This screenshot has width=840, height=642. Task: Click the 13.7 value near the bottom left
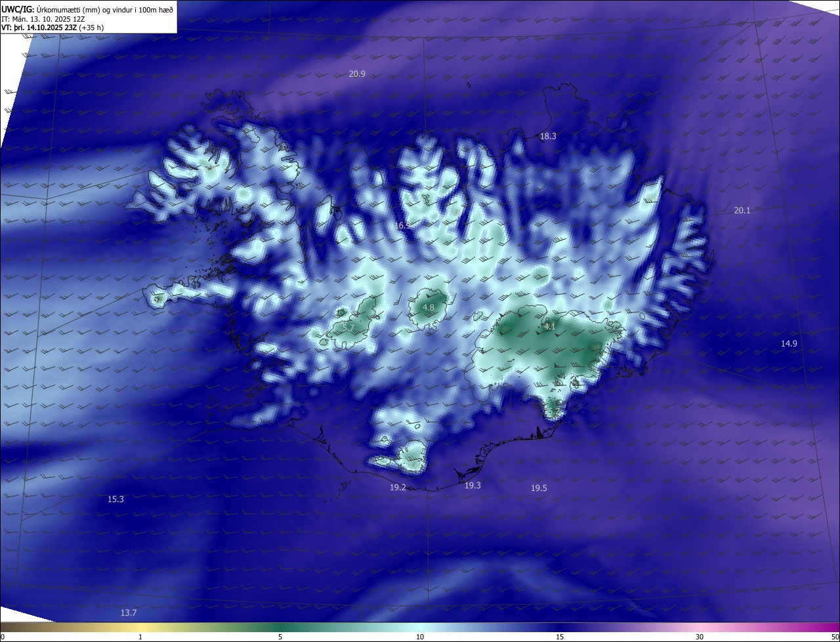[129, 613]
